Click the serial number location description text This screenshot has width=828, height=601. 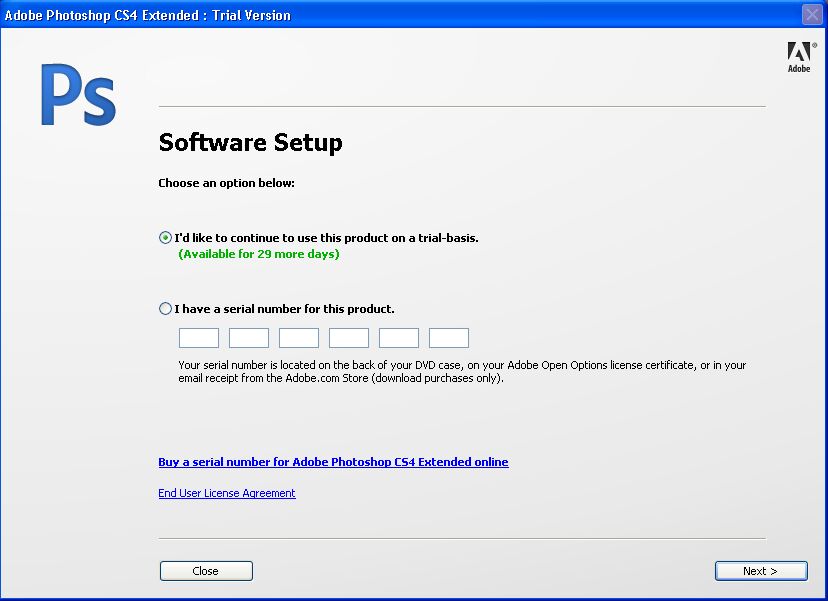462,372
